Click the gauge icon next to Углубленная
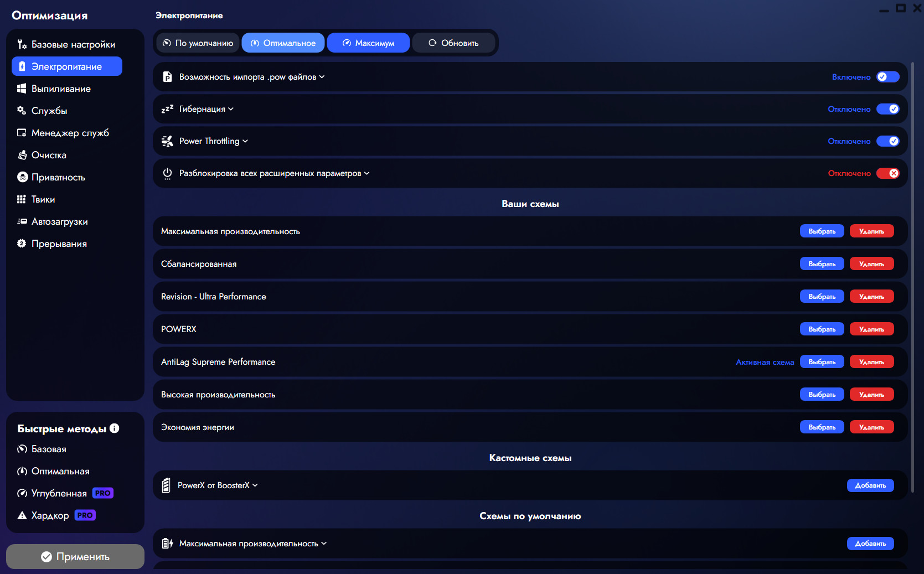This screenshot has height=574, width=924. (x=22, y=493)
